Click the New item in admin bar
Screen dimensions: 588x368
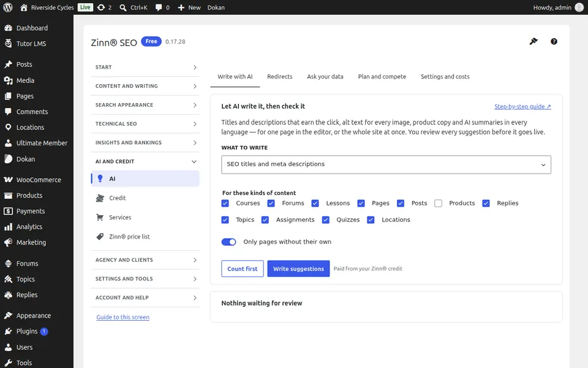click(189, 7)
